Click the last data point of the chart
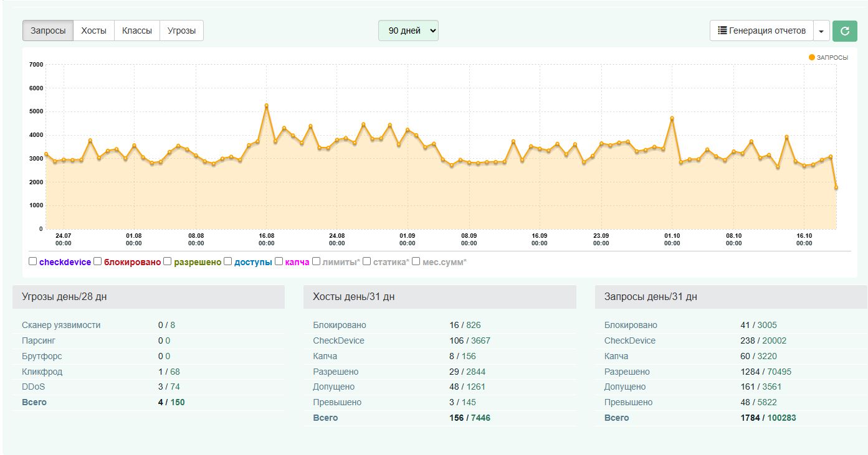This screenshot has height=455, width=868. (x=836, y=187)
